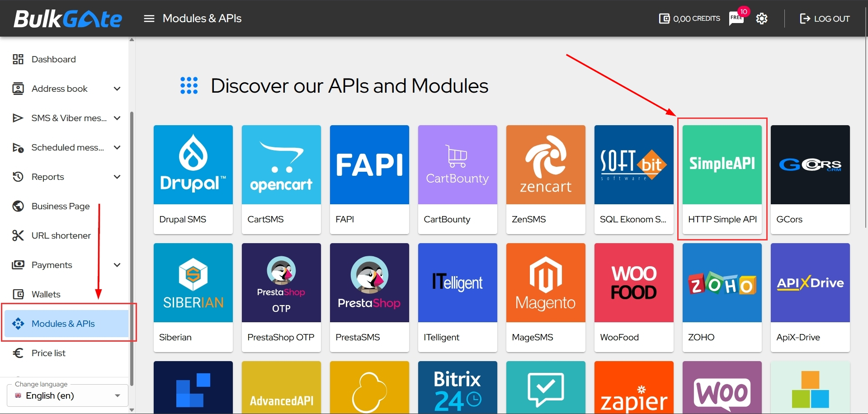Open the ZOHO module tile

(722, 297)
